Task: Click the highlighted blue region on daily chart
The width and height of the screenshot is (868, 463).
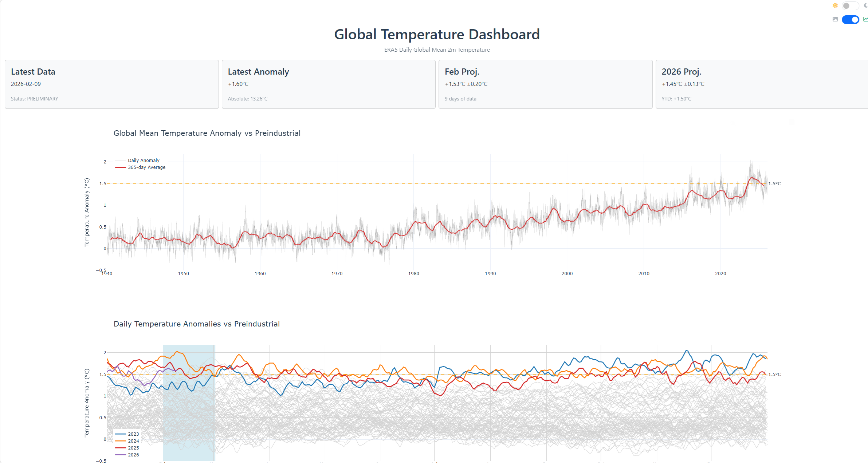Action: point(189,400)
